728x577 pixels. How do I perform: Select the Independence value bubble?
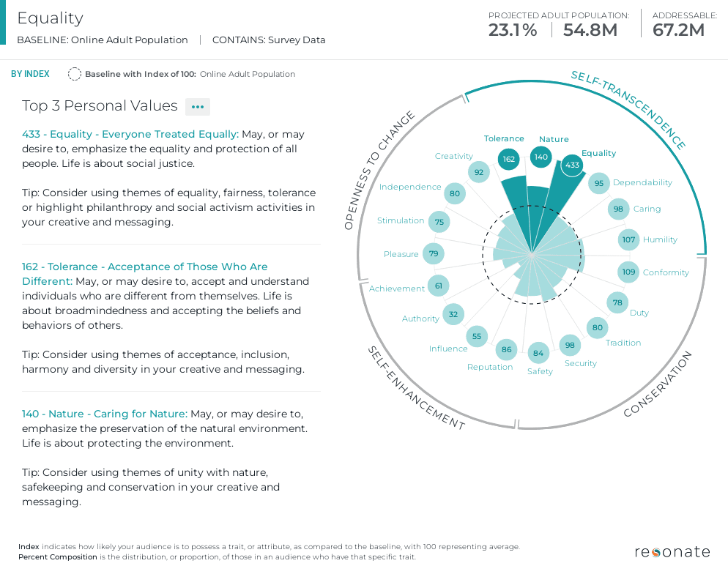tap(454, 193)
